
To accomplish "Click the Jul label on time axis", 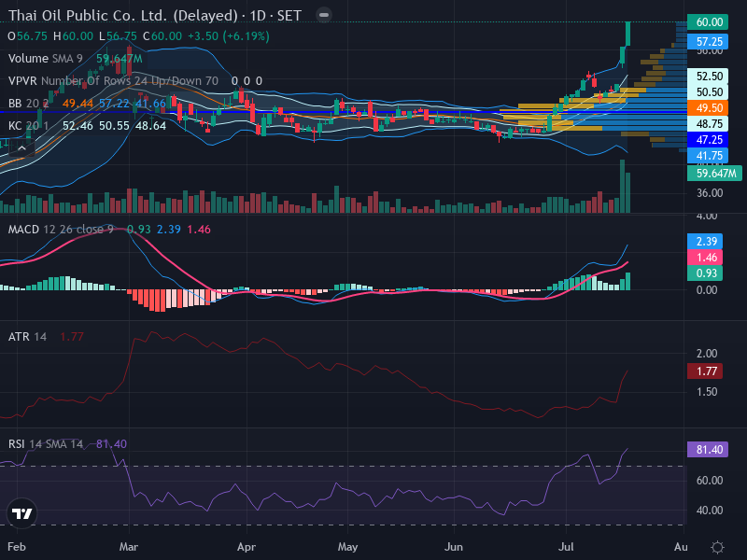I will [x=566, y=547].
